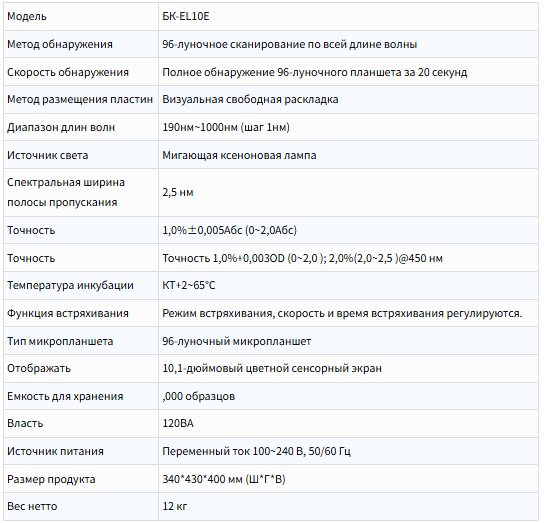Click the Источник света label
Screen dimensions: 544x523
tap(48, 155)
